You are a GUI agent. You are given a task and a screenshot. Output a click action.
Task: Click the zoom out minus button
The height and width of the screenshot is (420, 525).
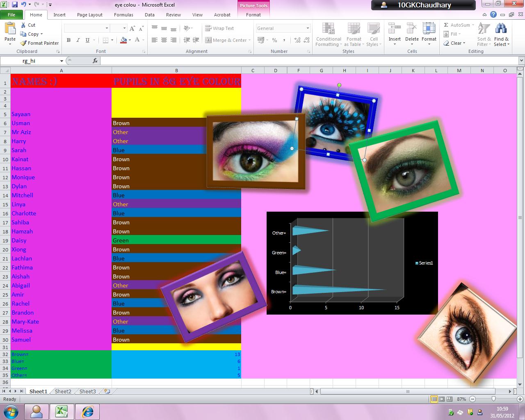(472, 399)
